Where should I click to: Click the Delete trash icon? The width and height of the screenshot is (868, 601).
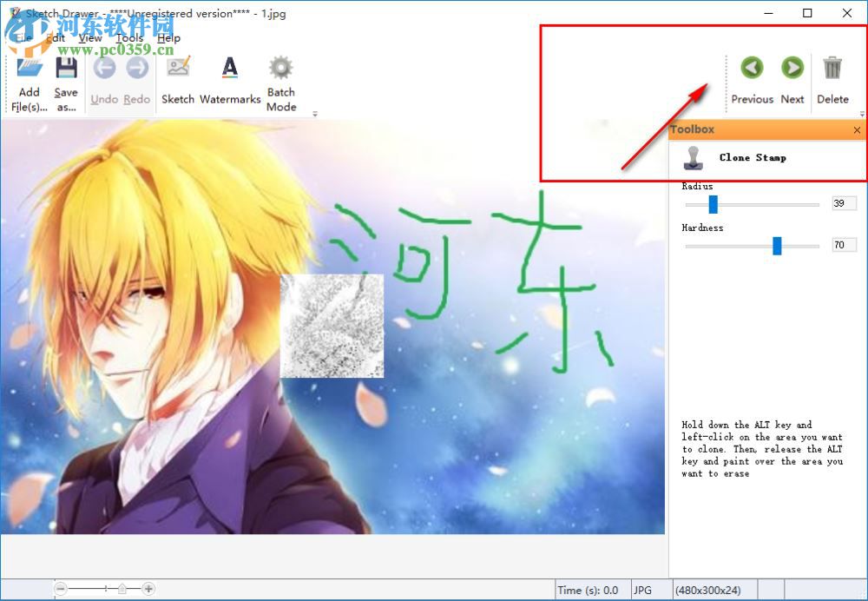(832, 68)
